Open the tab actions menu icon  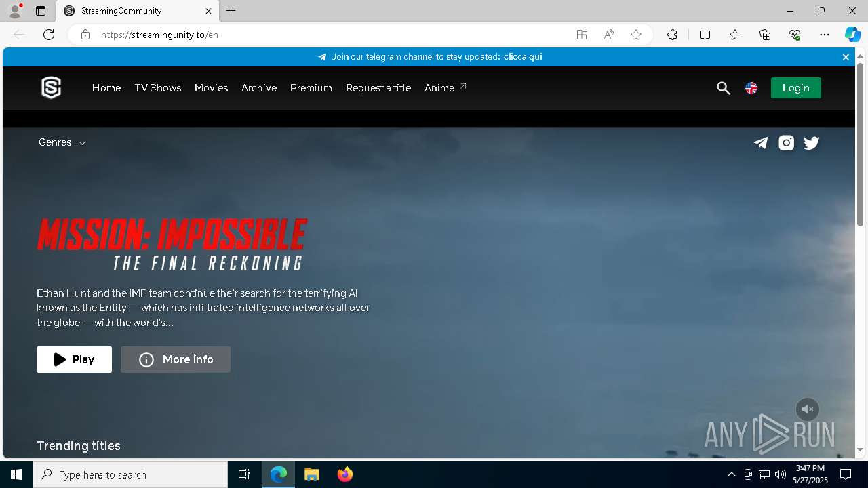(41, 11)
